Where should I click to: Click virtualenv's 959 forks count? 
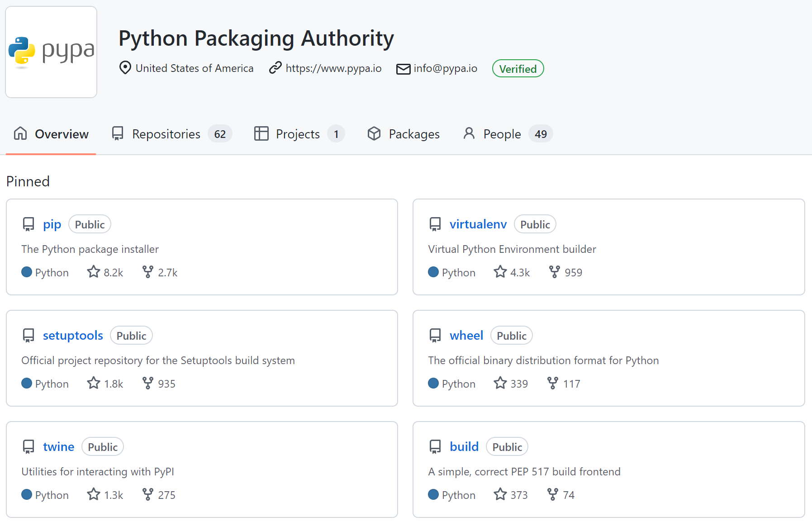[x=574, y=273]
